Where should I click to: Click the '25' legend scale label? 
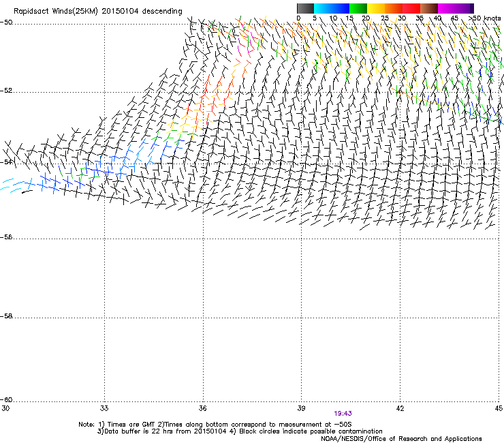click(385, 18)
